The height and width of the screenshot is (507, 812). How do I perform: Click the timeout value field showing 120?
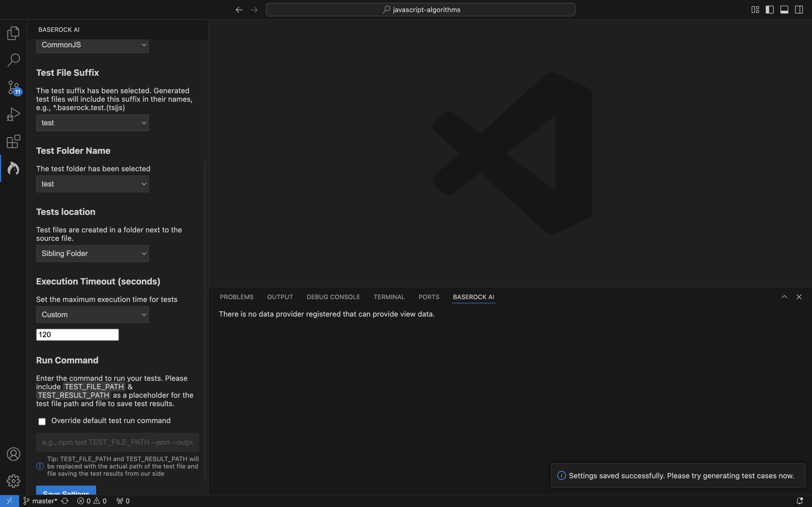(77, 335)
